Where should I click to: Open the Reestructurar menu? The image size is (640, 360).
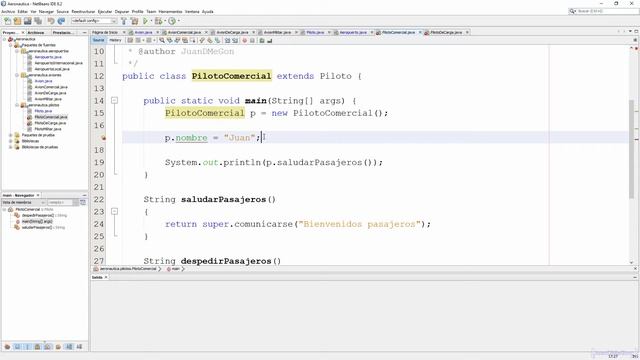coord(83,11)
